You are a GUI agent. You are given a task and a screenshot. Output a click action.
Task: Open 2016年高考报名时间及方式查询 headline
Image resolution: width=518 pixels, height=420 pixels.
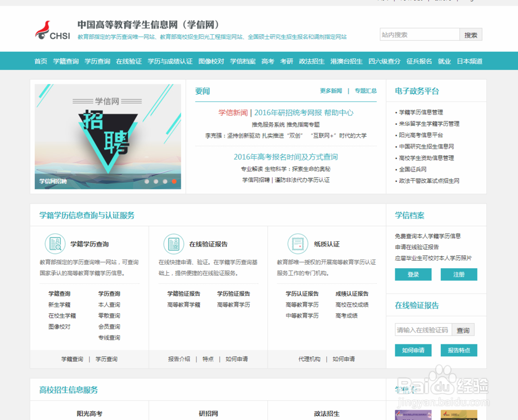tap(286, 157)
